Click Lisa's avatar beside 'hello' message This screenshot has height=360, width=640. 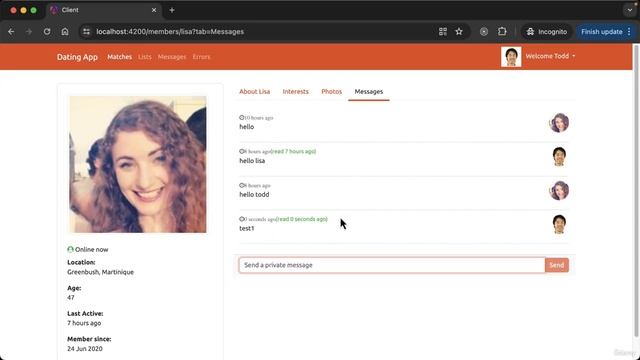pos(559,122)
